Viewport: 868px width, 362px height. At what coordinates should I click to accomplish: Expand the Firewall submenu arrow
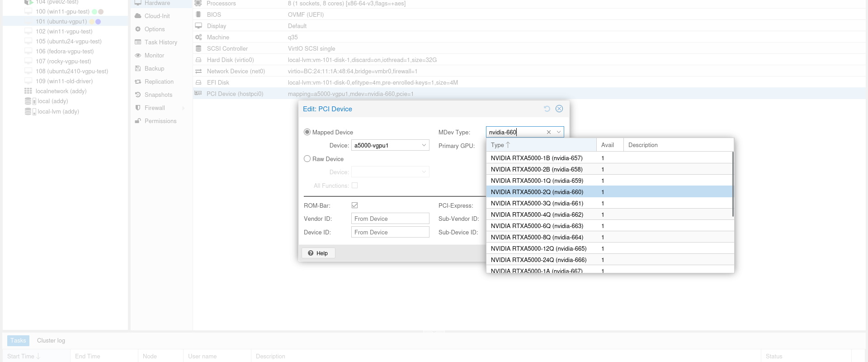point(184,108)
